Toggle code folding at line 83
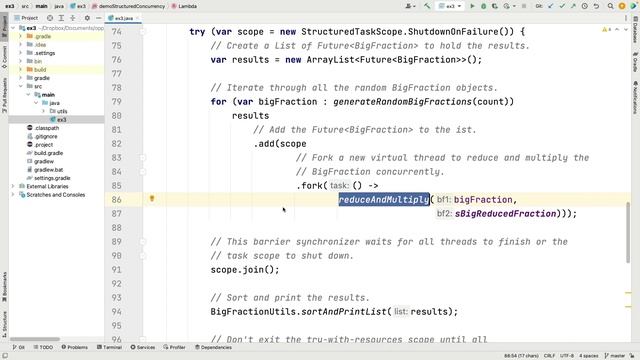The height and width of the screenshot is (360, 640). [142, 158]
